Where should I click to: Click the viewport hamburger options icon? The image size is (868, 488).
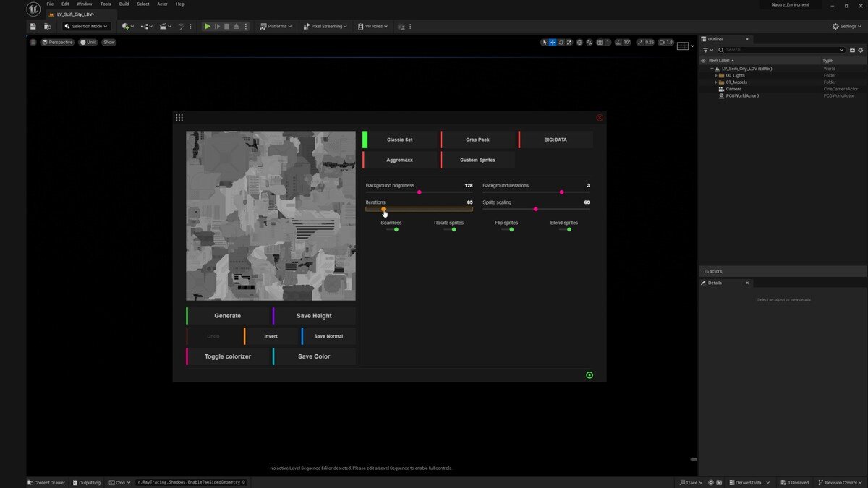(33, 43)
